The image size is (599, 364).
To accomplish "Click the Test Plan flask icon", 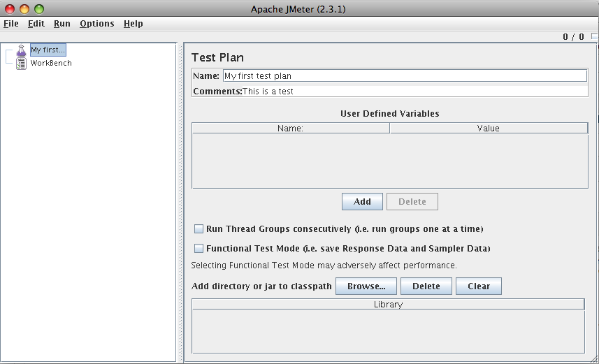I will coord(22,50).
